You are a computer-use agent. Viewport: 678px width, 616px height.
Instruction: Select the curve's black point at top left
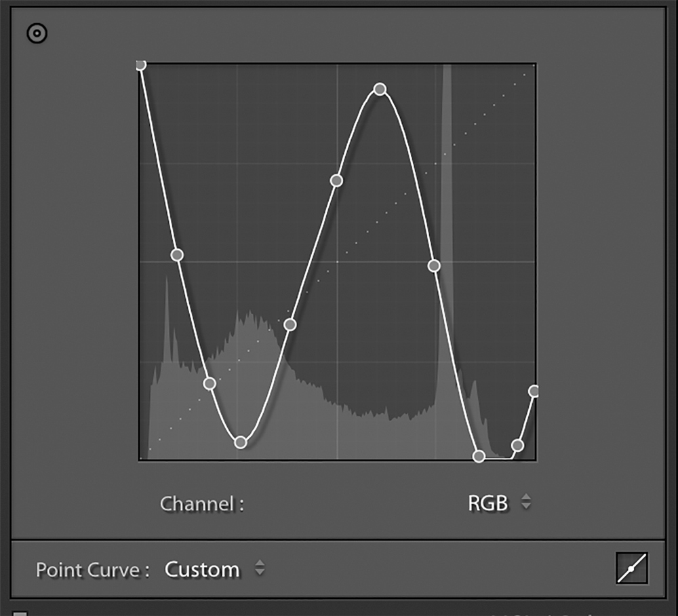coord(141,64)
